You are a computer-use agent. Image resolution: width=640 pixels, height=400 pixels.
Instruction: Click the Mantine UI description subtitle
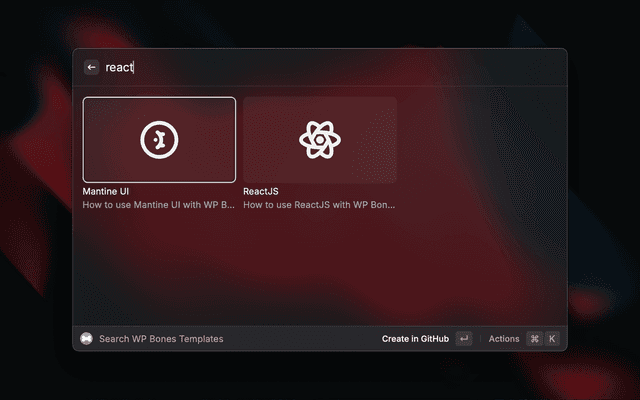159,205
